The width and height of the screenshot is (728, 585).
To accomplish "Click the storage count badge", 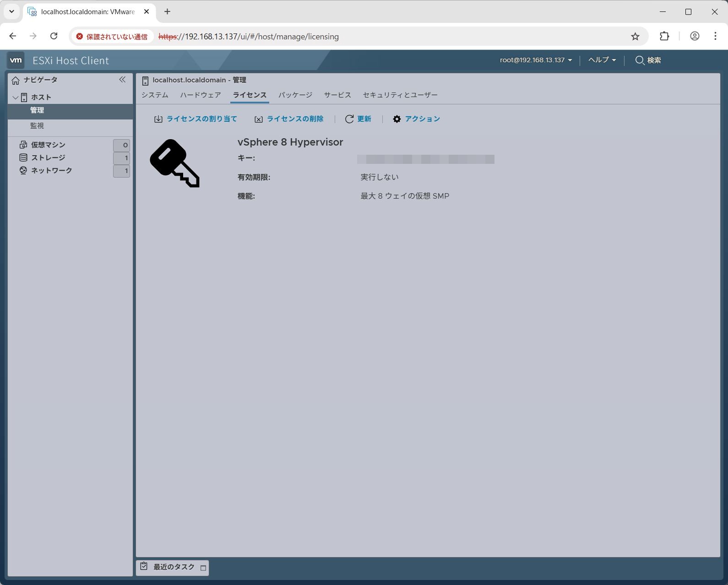I will (122, 158).
